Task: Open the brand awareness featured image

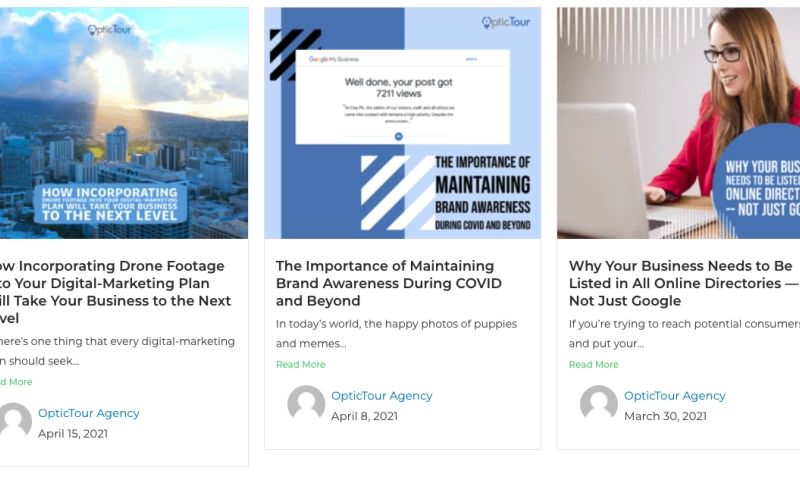Action: (403, 123)
